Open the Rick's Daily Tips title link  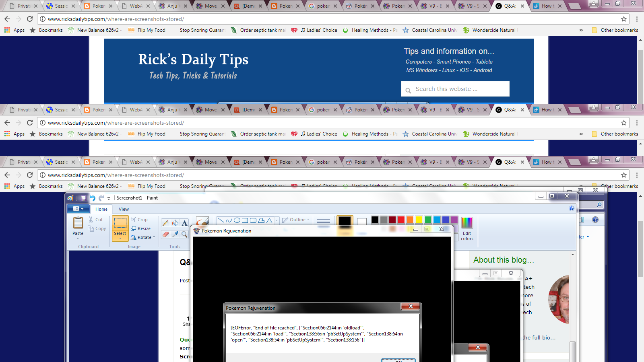point(193,59)
